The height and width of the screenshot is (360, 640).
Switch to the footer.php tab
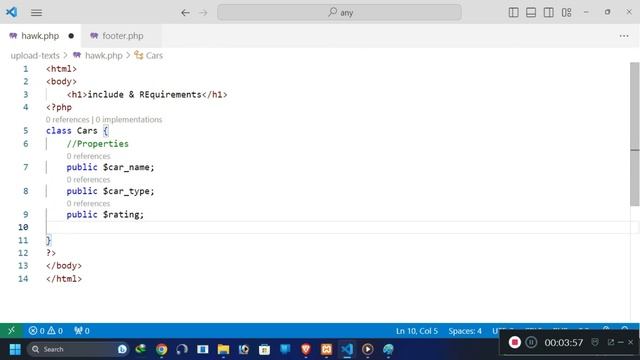[x=122, y=36]
